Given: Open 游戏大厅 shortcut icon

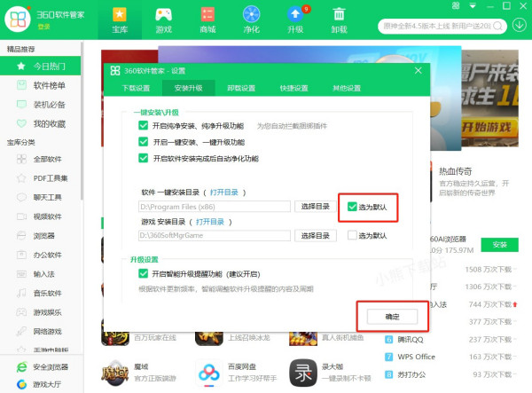Looking at the screenshot, I should pyautogui.click(x=21, y=384).
